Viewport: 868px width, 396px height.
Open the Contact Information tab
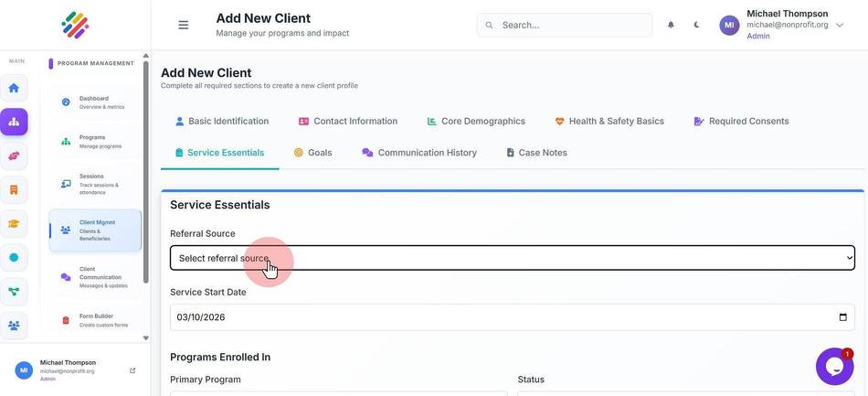pos(347,122)
